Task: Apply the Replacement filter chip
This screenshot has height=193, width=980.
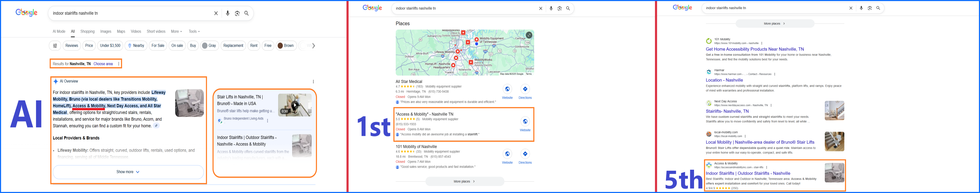Action: click(233, 46)
